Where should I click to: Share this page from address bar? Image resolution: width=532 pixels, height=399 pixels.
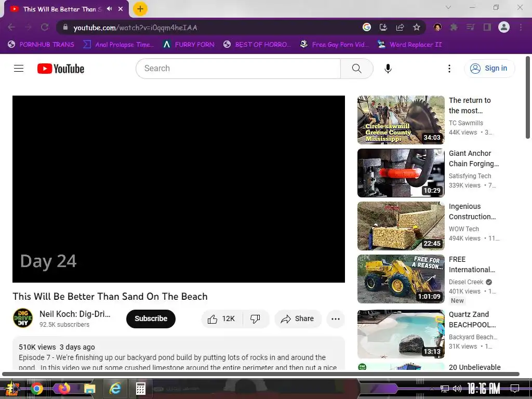[400, 27]
